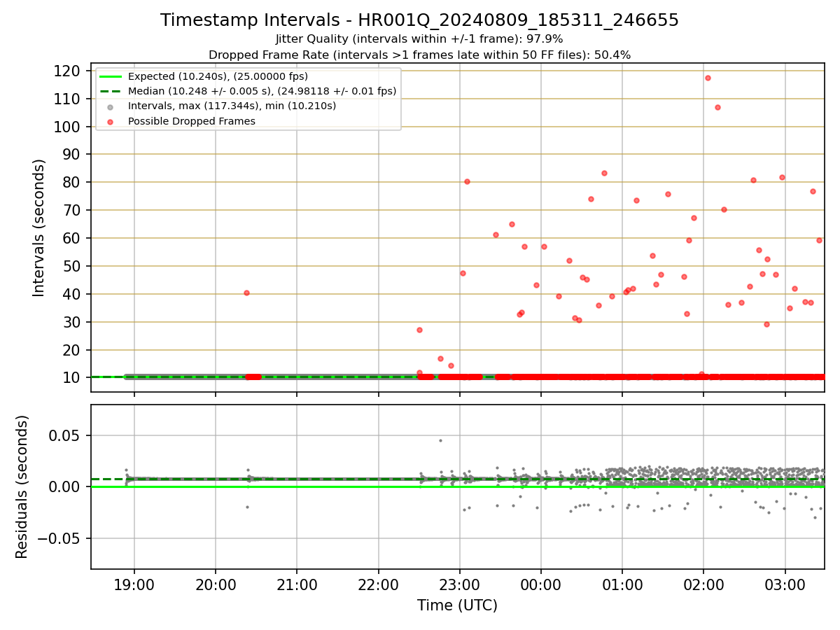Click time tick label '19:00'
The height and width of the screenshot is (630, 840).
(x=134, y=584)
